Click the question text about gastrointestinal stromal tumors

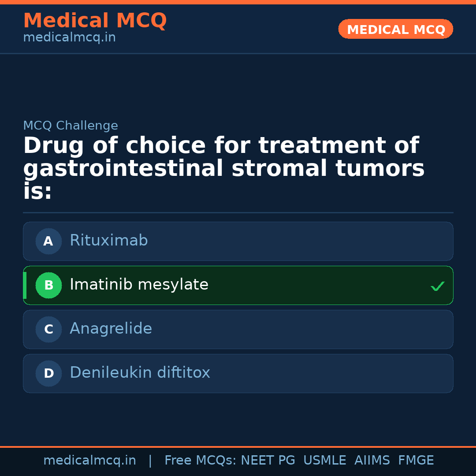[223, 169]
